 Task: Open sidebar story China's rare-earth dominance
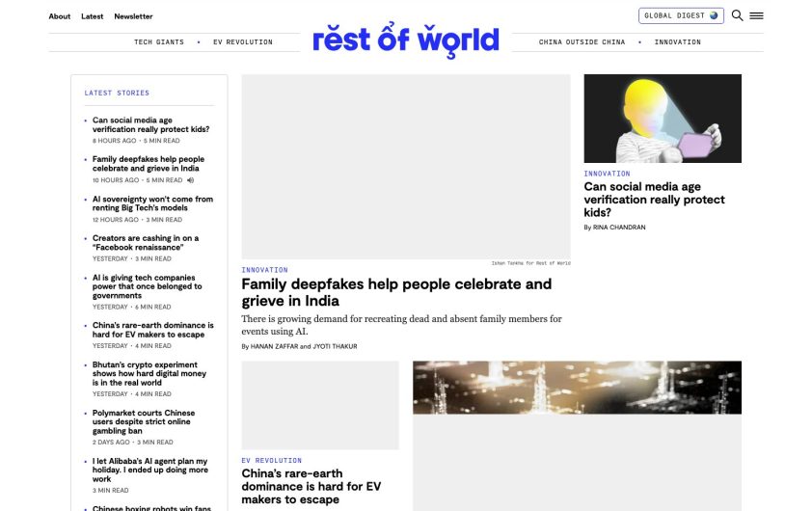(x=152, y=330)
